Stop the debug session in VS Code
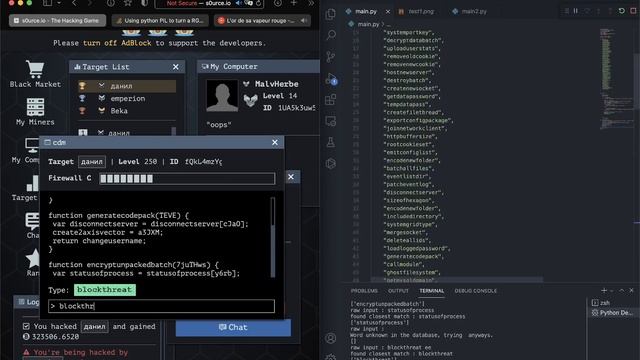The image size is (640, 360). pyautogui.click(x=633, y=11)
